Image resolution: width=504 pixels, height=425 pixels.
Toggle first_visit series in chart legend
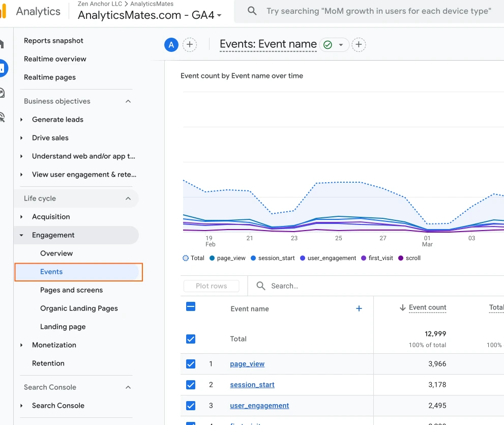coord(377,258)
